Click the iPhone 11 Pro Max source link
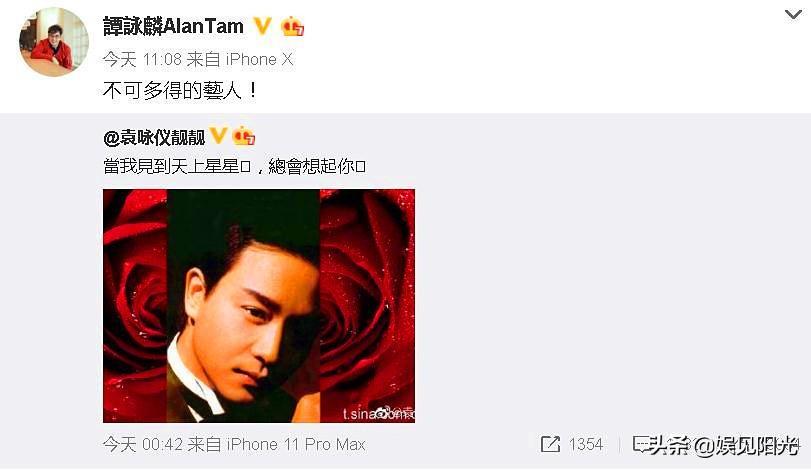The image size is (811, 470). [x=277, y=444]
